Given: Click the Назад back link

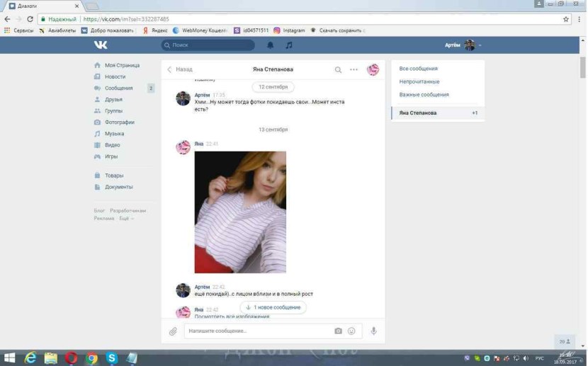Looking at the screenshot, I should click(x=180, y=69).
